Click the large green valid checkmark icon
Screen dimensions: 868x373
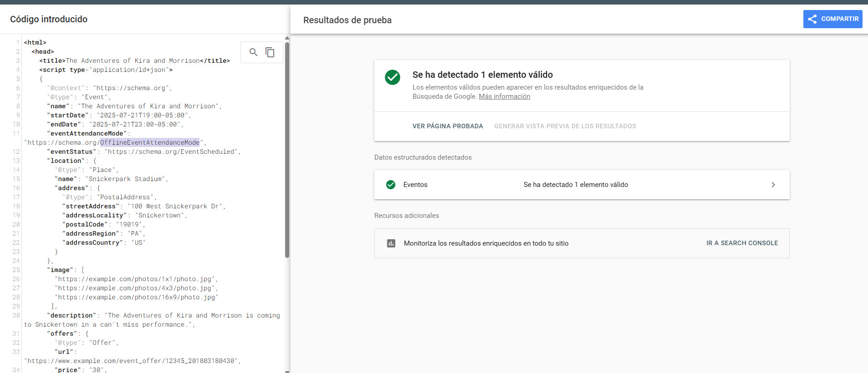click(x=393, y=77)
